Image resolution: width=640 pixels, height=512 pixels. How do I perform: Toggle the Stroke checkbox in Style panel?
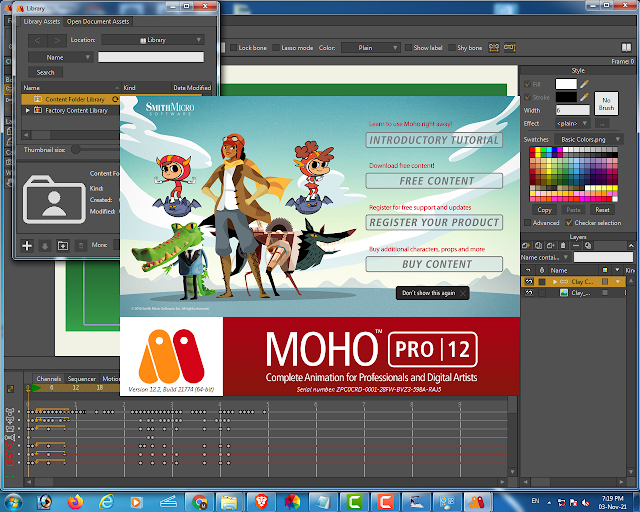click(527, 97)
